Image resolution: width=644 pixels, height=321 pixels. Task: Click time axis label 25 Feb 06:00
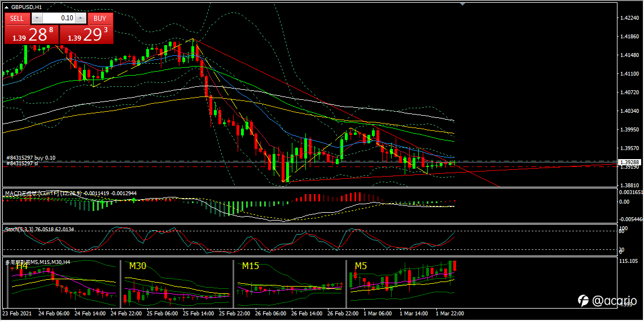(161, 313)
